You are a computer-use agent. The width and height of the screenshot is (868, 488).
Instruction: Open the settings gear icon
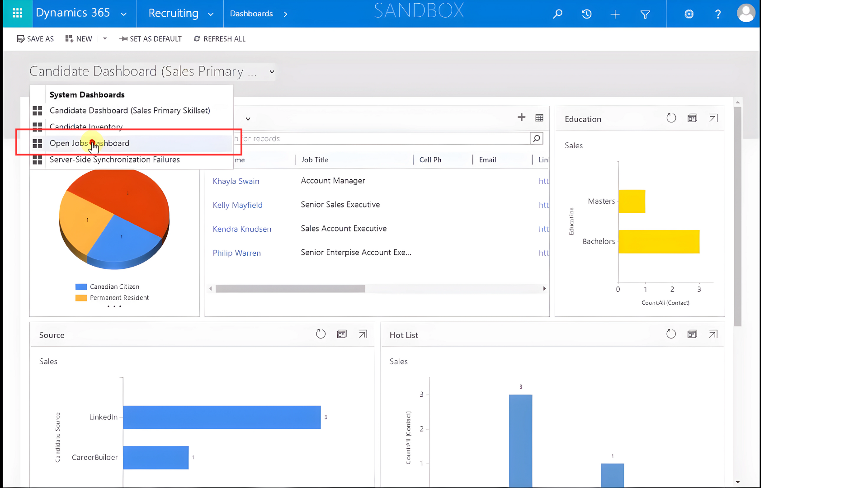point(689,14)
